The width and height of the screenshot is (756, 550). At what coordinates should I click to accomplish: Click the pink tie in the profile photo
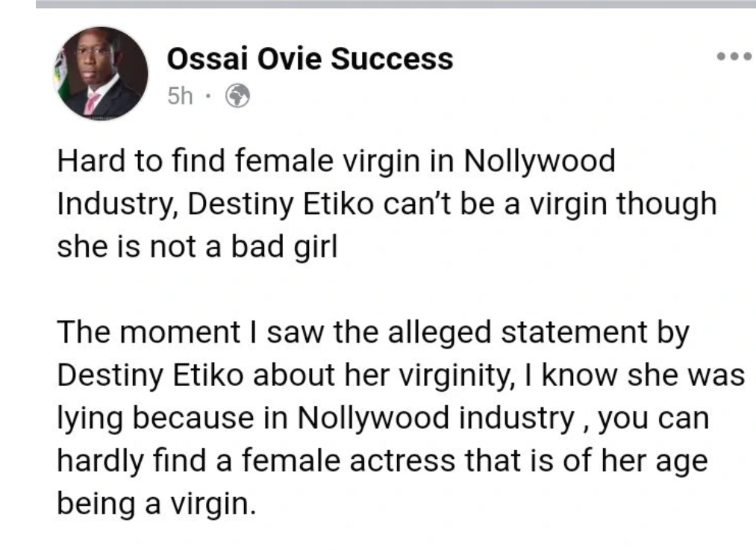91,102
